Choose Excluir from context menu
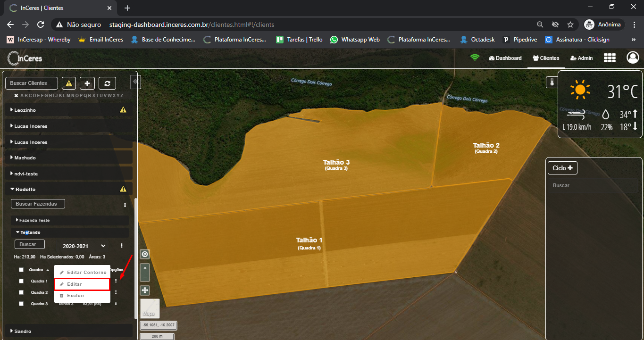Image resolution: width=644 pixels, height=340 pixels. tap(83, 296)
